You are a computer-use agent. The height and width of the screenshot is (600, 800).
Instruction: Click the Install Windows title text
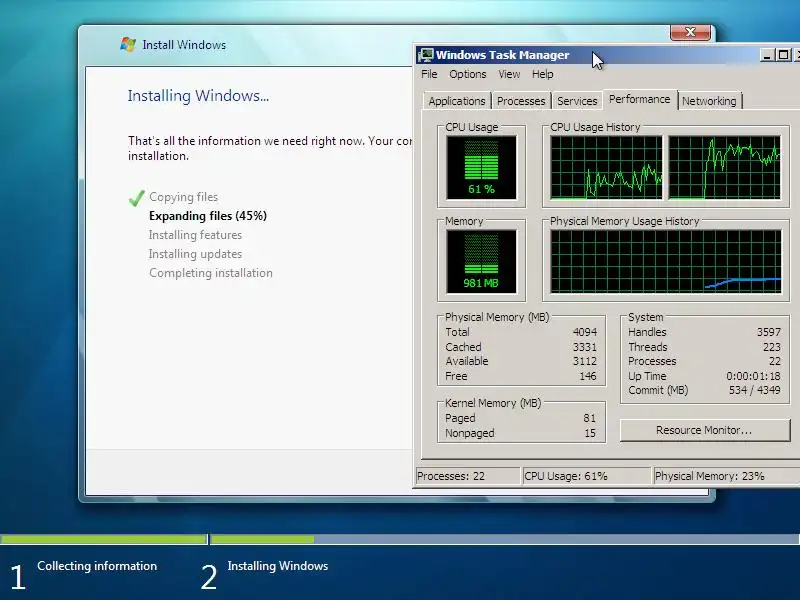[x=184, y=45]
